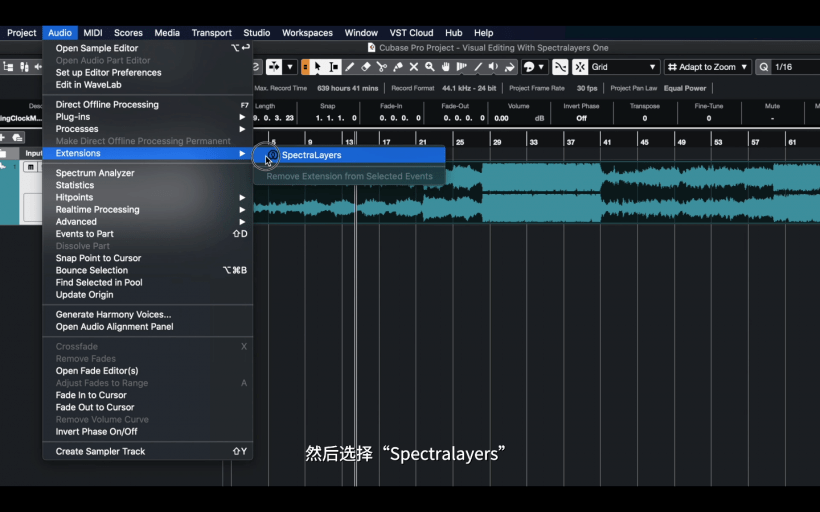Screen dimensions: 820x512
Task: Expand the Realtime Processing submenu
Action: pos(149,209)
